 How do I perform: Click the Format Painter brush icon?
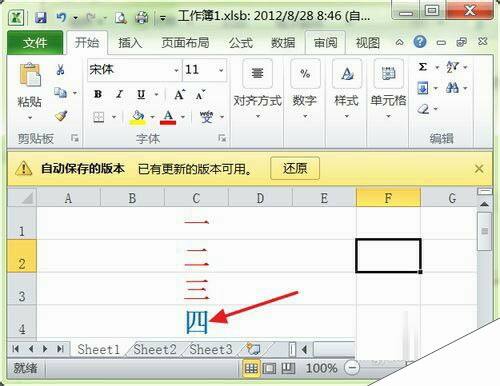[x=61, y=116]
